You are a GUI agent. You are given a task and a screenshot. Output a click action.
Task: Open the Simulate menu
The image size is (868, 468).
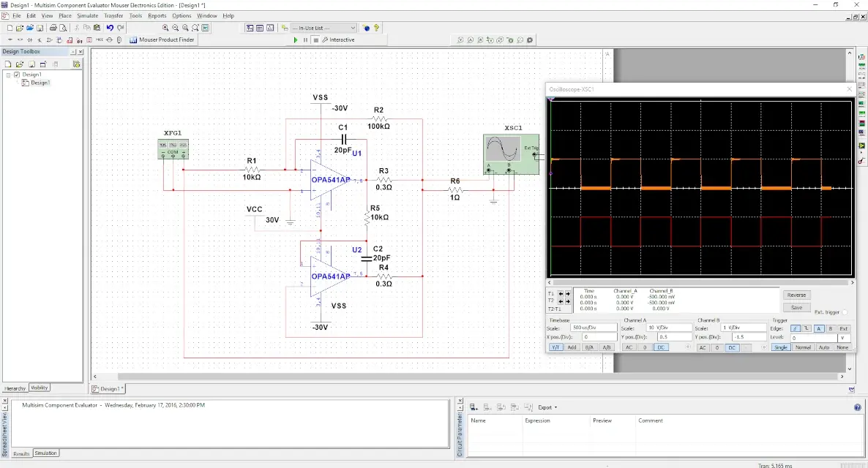point(87,15)
